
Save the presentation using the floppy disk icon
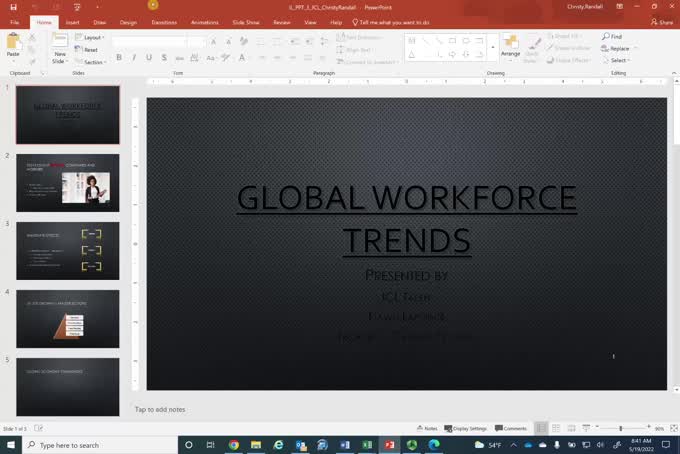13,7
